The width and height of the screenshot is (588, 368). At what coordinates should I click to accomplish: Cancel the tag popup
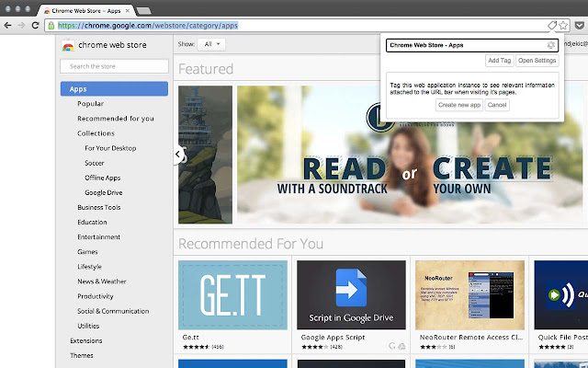(497, 105)
